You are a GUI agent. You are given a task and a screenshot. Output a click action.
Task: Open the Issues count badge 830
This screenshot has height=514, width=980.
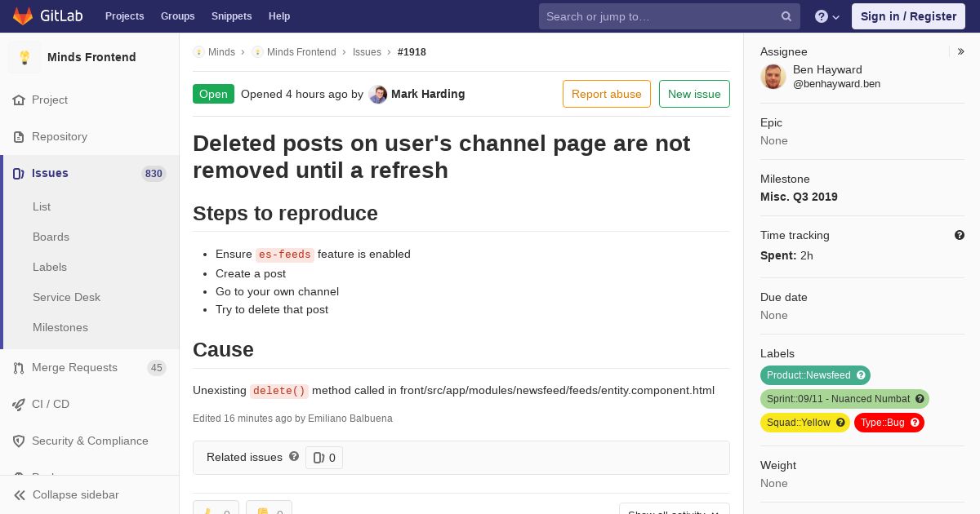point(154,174)
